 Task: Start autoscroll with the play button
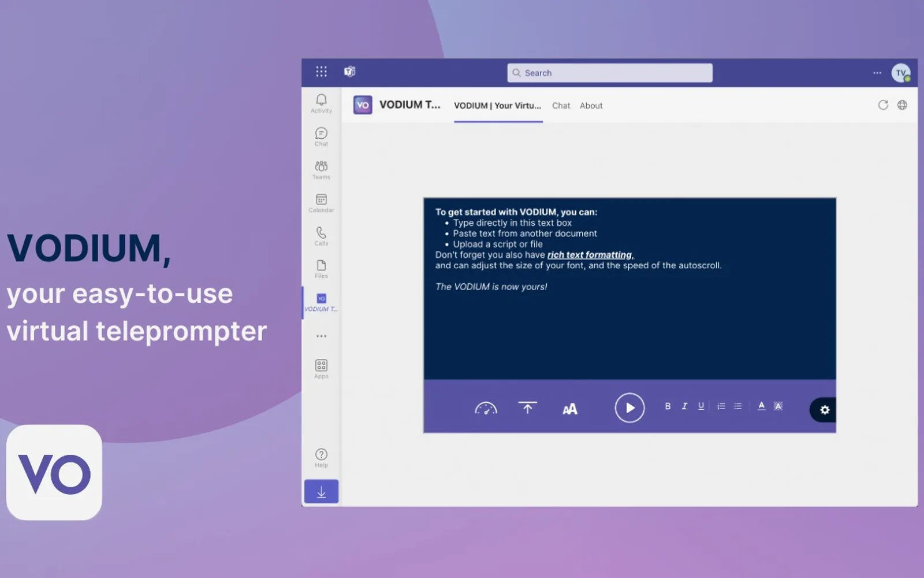click(x=629, y=407)
